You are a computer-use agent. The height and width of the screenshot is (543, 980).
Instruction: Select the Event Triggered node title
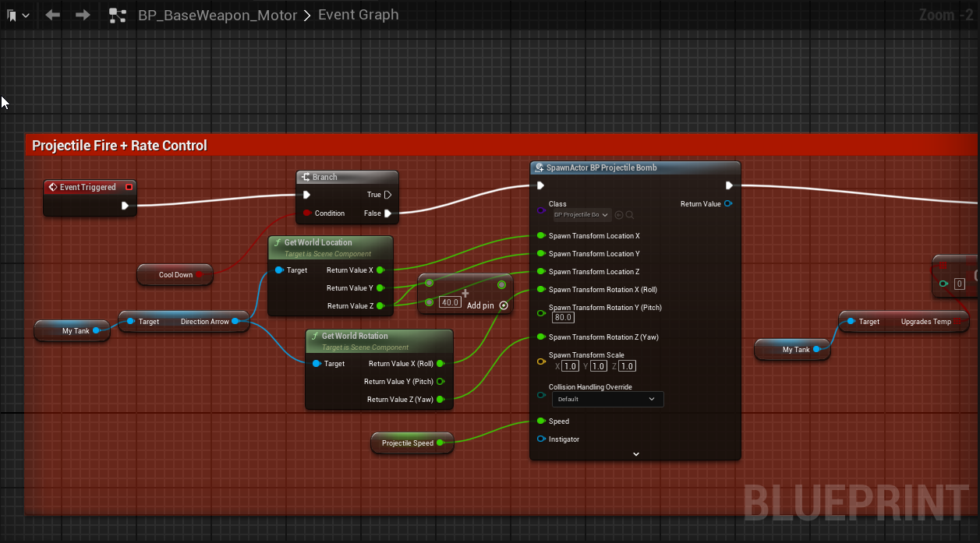click(x=87, y=187)
